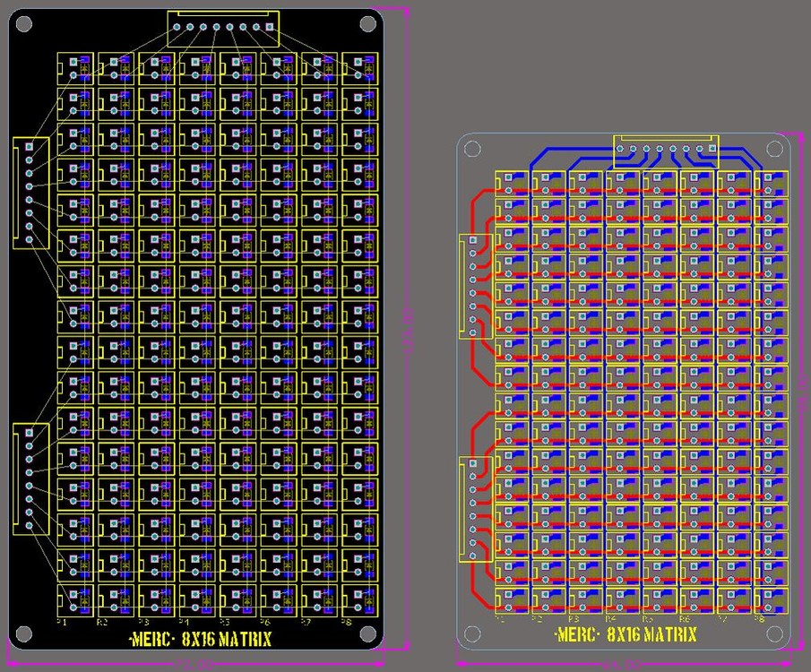Click the 64.00 width dimension under the routed board
Viewport: 811px width, 672px height.
(623, 664)
